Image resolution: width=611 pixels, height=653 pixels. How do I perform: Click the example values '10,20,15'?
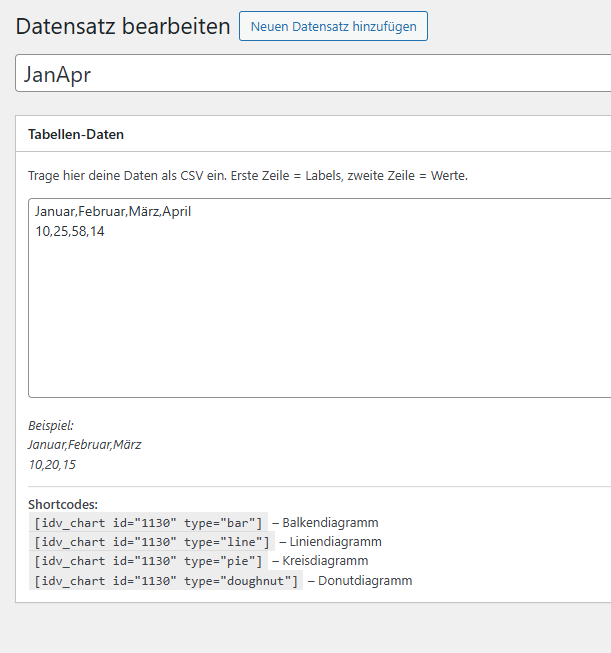[52, 464]
